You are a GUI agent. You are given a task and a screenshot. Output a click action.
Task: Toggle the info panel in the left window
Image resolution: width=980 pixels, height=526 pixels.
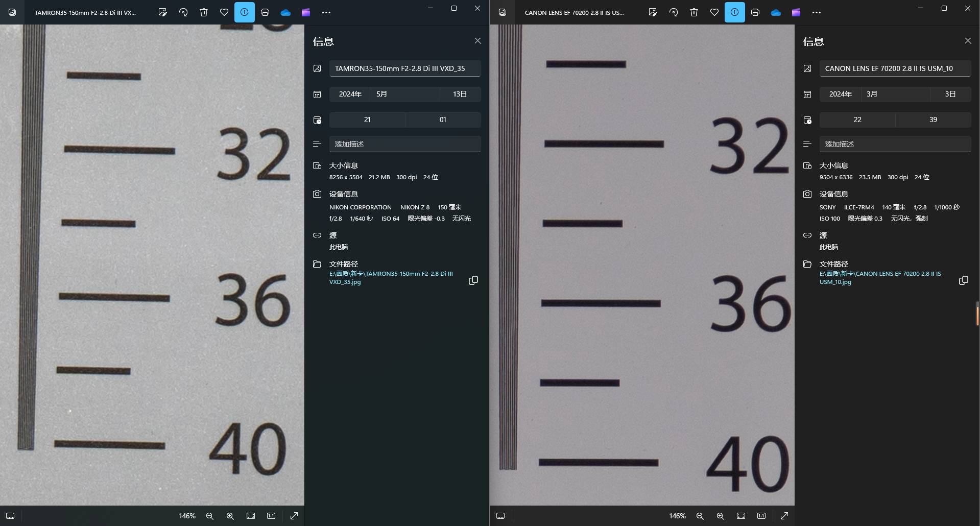(245, 12)
